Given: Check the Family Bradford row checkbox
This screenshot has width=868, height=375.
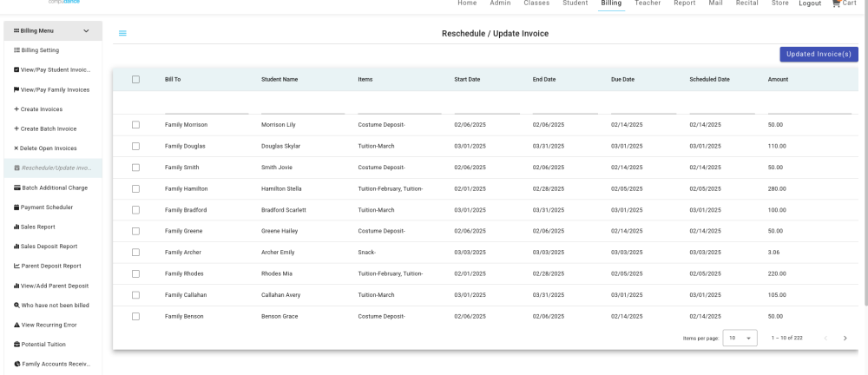Looking at the screenshot, I should pyautogui.click(x=135, y=210).
